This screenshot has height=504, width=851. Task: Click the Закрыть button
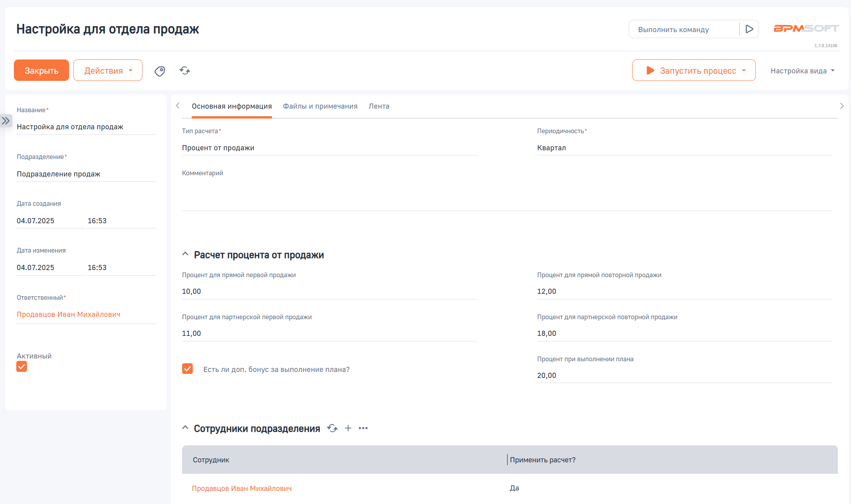(41, 70)
